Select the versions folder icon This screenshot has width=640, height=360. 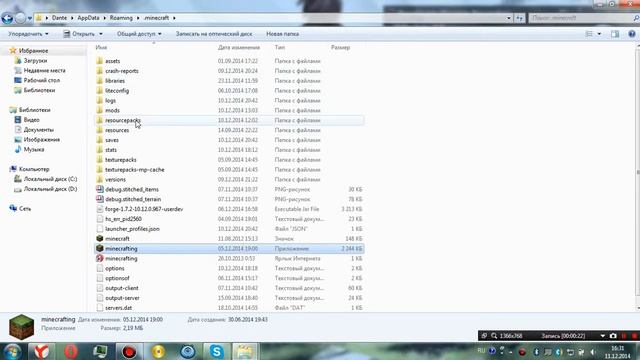pyautogui.click(x=100, y=179)
